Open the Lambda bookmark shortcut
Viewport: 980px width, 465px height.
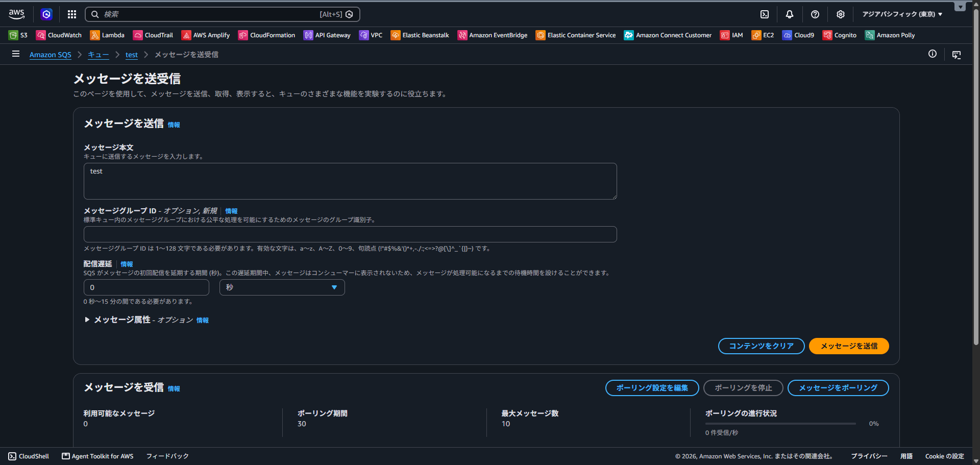pyautogui.click(x=107, y=35)
